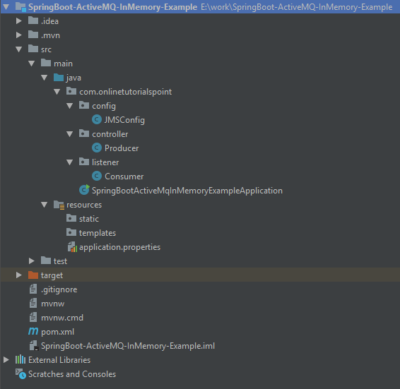The height and width of the screenshot is (389, 400).
Task: Select the templates folder label
Action: [97, 233]
